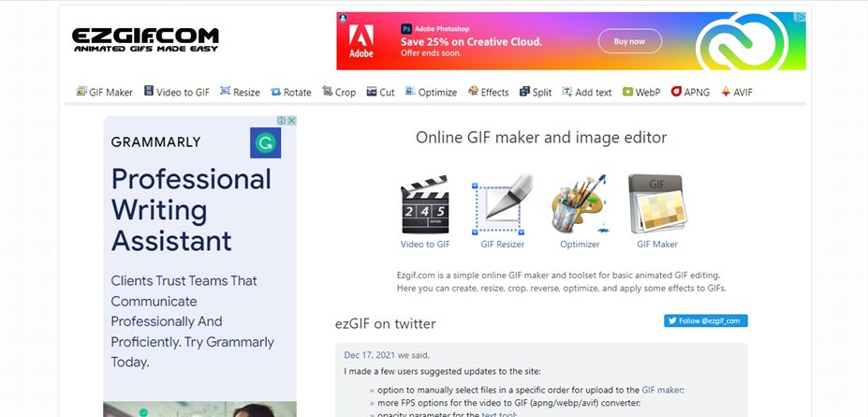The image size is (868, 417).
Task: Open the Effects menu item
Action: (488, 92)
